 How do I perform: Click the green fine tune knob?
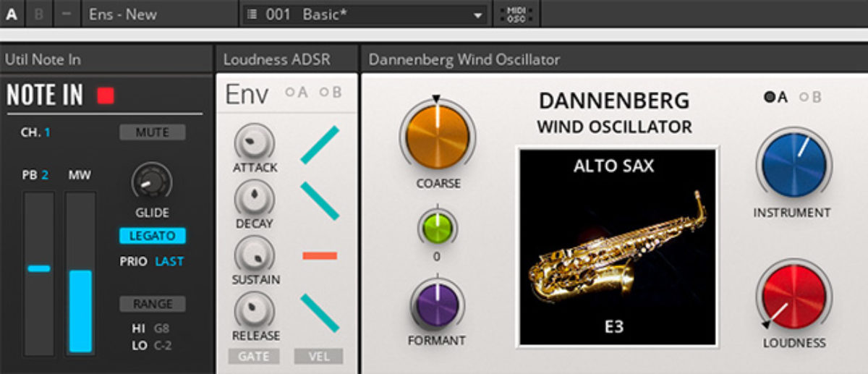(437, 227)
